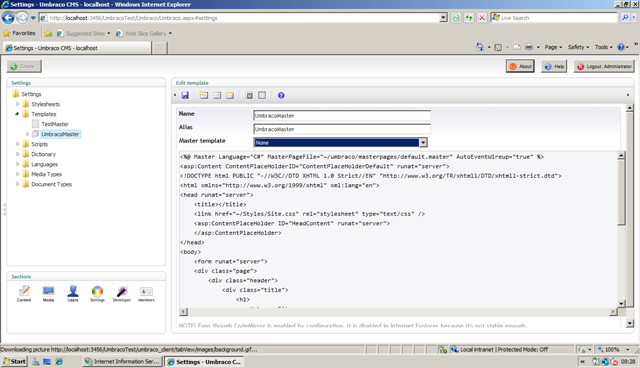The image size is (640, 368).
Task: Click the Create button
Action: point(24,66)
